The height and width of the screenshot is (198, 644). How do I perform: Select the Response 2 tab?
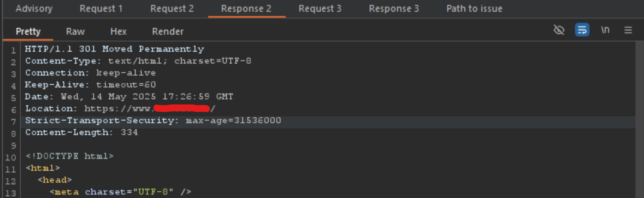point(246,9)
